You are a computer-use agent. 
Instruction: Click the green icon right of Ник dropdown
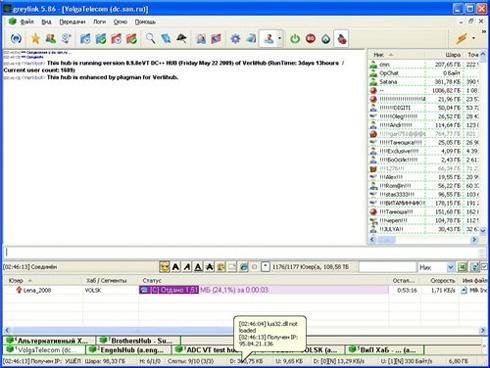coord(462,267)
